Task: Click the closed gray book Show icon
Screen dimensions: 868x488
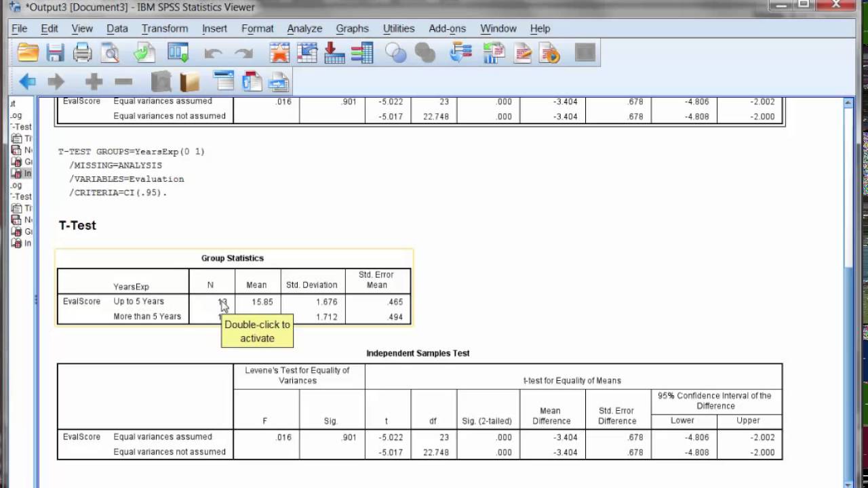Action: coord(161,82)
